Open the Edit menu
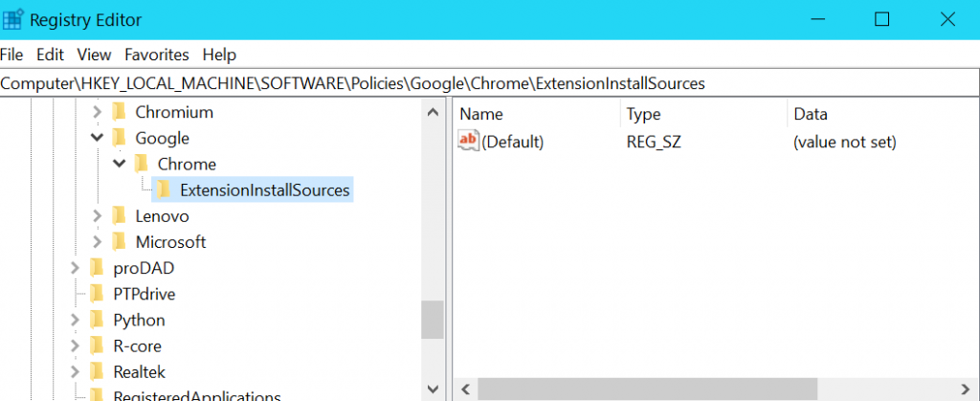 50,55
